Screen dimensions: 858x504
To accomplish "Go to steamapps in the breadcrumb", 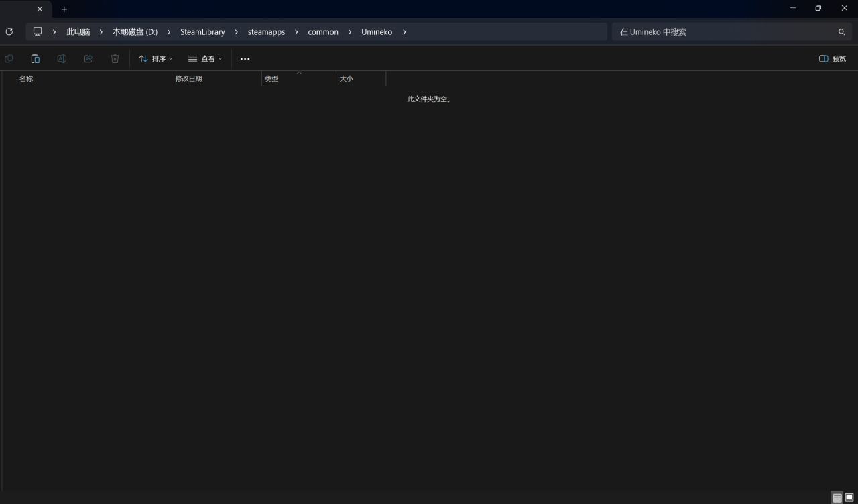I will pyautogui.click(x=266, y=31).
